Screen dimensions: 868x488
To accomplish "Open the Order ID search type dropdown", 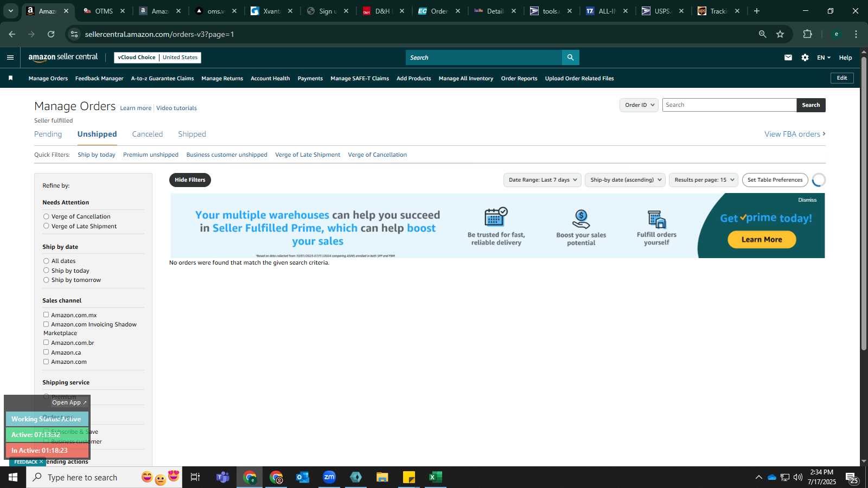I will pos(639,105).
